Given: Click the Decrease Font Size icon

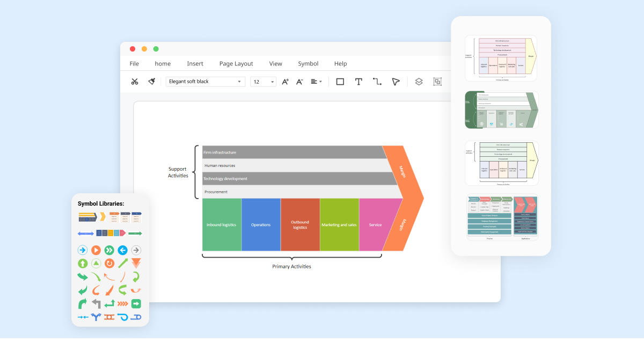Looking at the screenshot, I should (x=299, y=81).
